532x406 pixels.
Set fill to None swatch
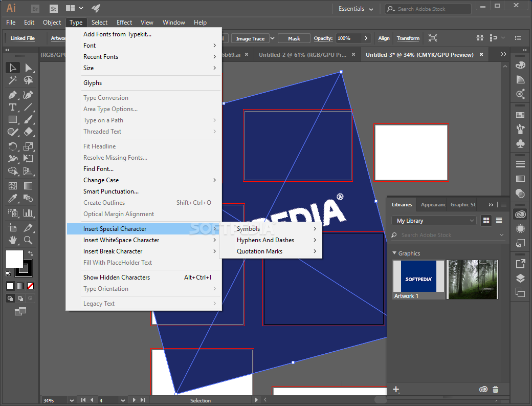point(31,286)
